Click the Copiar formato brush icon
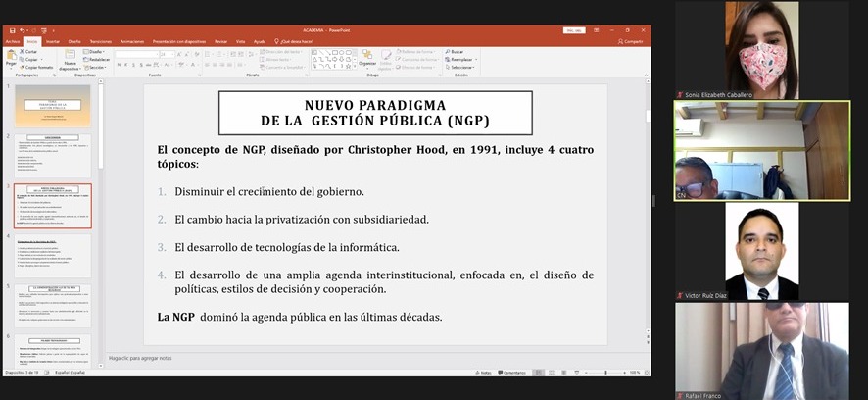Image resolution: width=868 pixels, height=400 pixels. [23, 67]
